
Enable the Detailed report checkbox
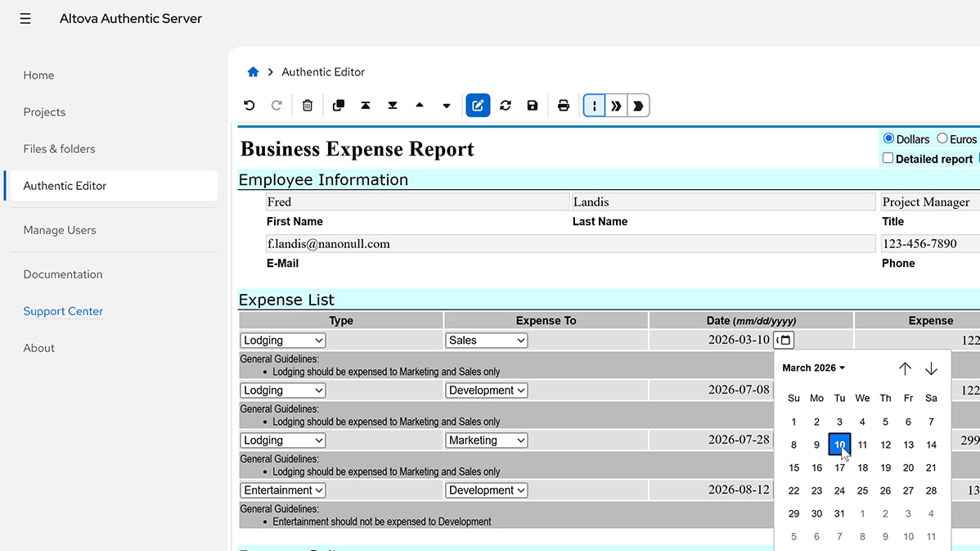[x=888, y=158]
